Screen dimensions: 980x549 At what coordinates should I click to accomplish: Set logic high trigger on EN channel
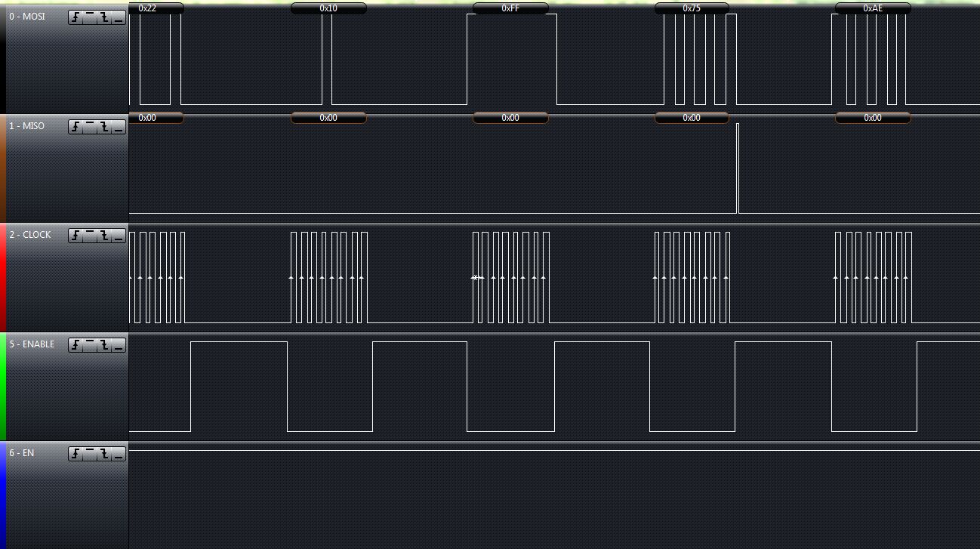click(90, 454)
